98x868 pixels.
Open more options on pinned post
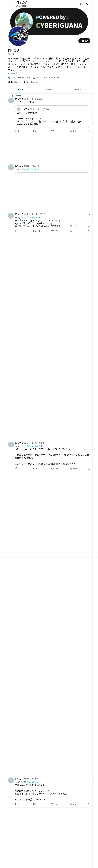[x=89, y=99]
